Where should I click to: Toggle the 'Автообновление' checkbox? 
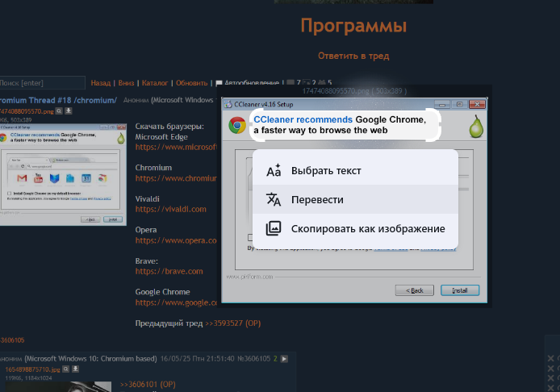tap(219, 83)
